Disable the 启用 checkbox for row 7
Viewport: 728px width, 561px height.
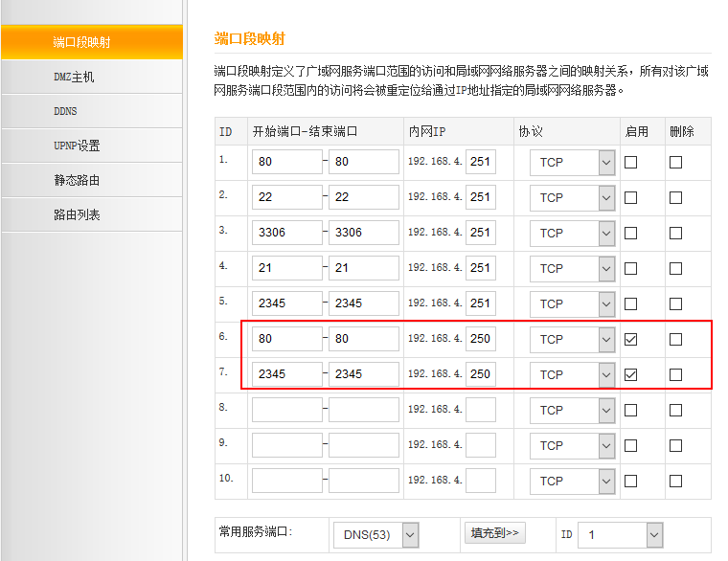[630, 374]
